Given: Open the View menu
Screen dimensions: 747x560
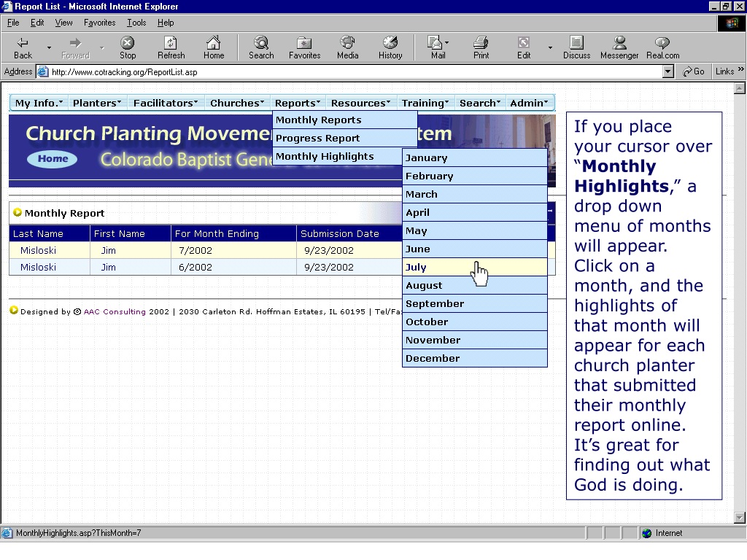Looking at the screenshot, I should (x=64, y=23).
